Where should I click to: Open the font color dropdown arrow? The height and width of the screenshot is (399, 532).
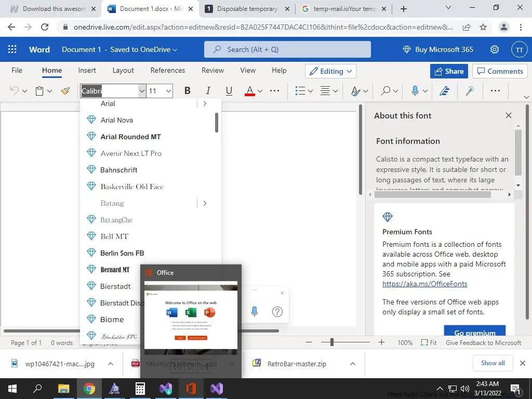260,91
